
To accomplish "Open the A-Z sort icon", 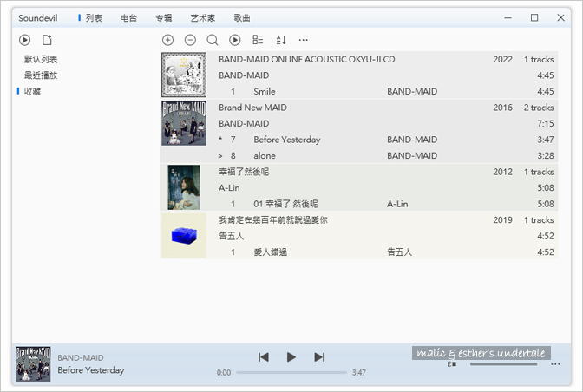I will (x=281, y=40).
